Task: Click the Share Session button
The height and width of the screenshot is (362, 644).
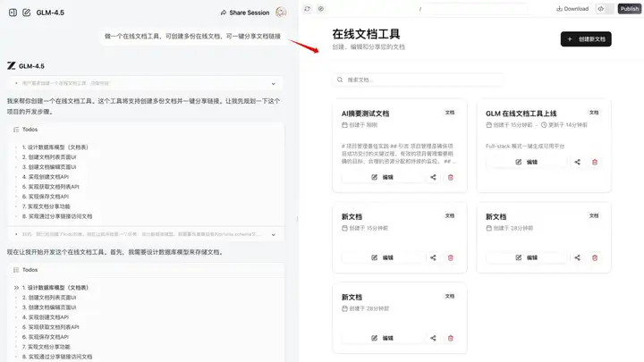Action: pos(245,13)
